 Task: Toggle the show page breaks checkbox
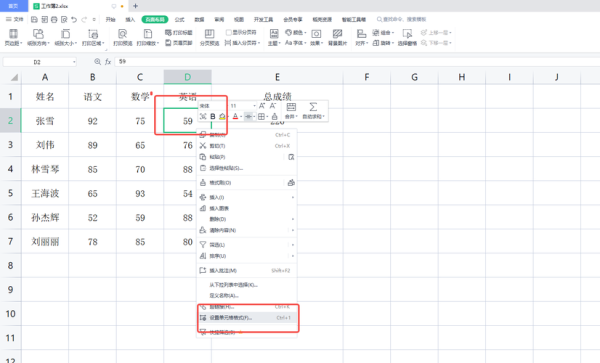pos(228,33)
